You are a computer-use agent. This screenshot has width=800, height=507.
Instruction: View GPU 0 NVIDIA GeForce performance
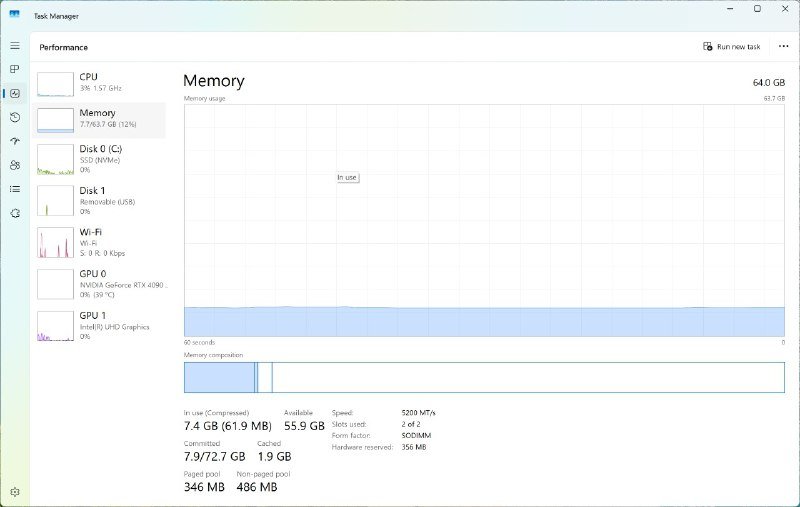[x=100, y=283]
